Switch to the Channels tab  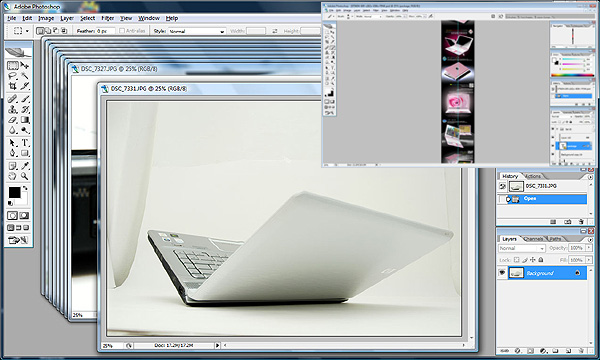click(533, 239)
